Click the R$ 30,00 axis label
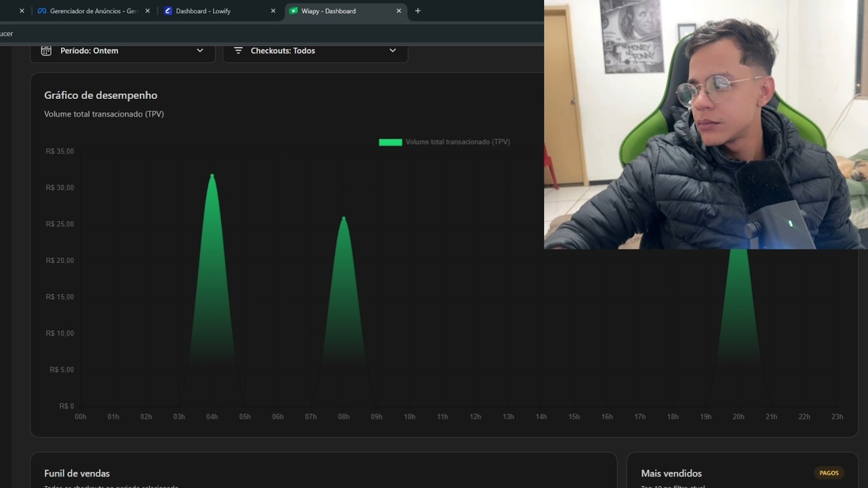 click(60, 188)
